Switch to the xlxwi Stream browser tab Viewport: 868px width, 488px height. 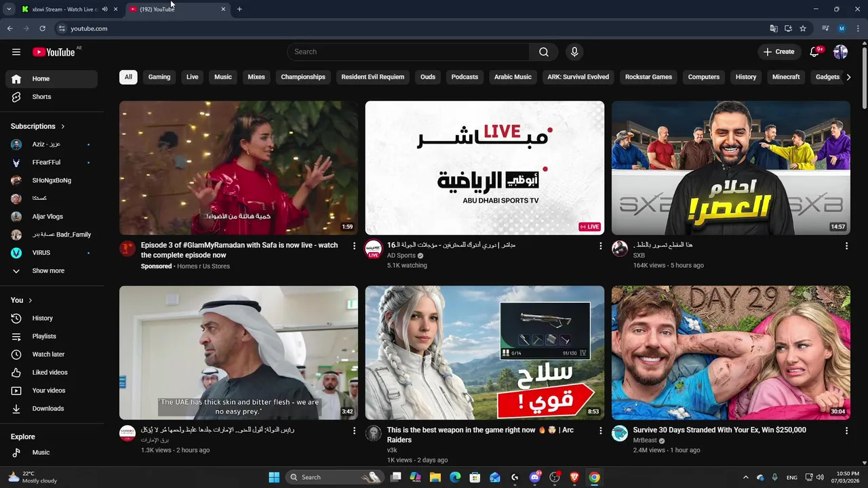tap(64, 9)
